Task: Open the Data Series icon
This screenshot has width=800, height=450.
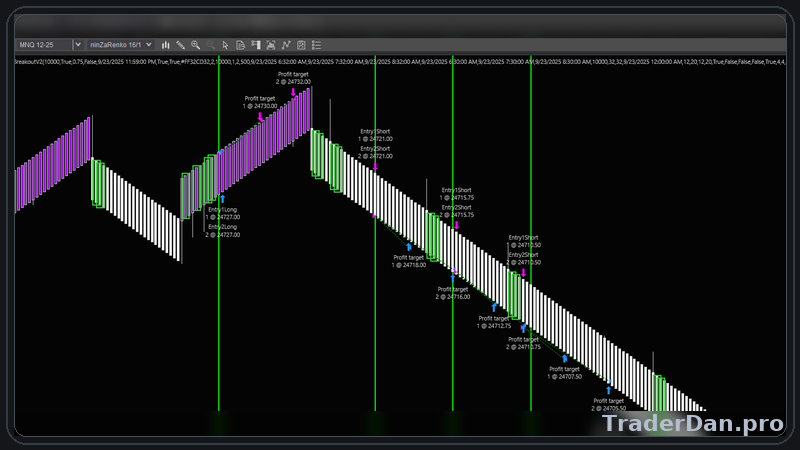Action: [x=271, y=45]
